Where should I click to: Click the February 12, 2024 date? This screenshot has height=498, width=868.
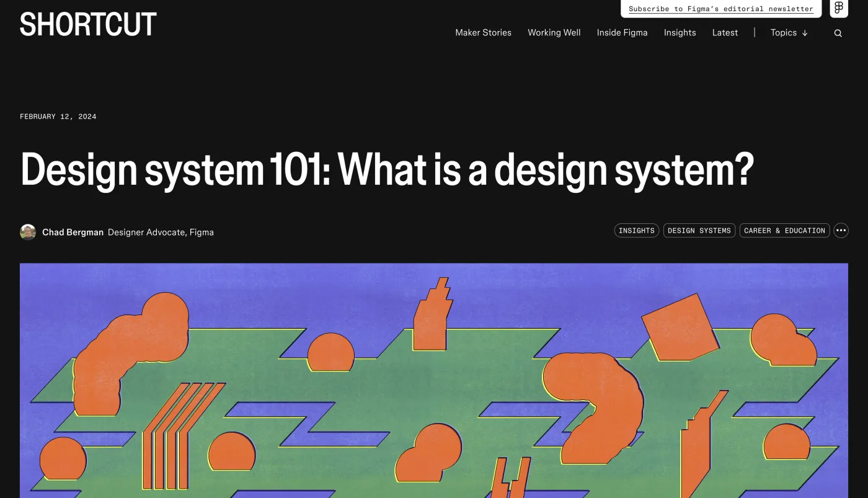pos(58,117)
